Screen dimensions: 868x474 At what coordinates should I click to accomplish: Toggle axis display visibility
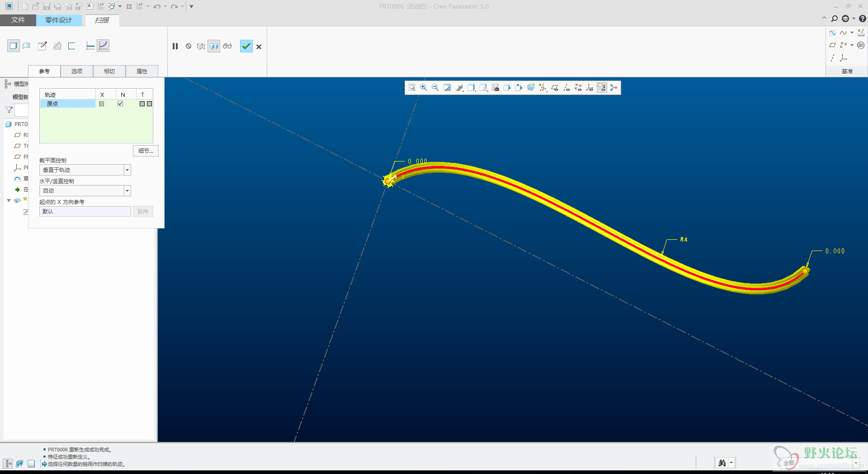566,88
